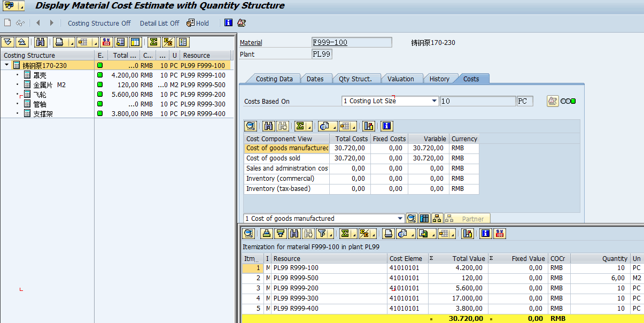Click the Total Value column header

457,258
